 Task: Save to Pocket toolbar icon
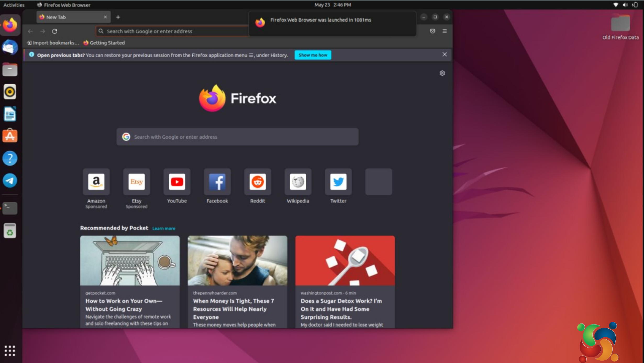[432, 31]
